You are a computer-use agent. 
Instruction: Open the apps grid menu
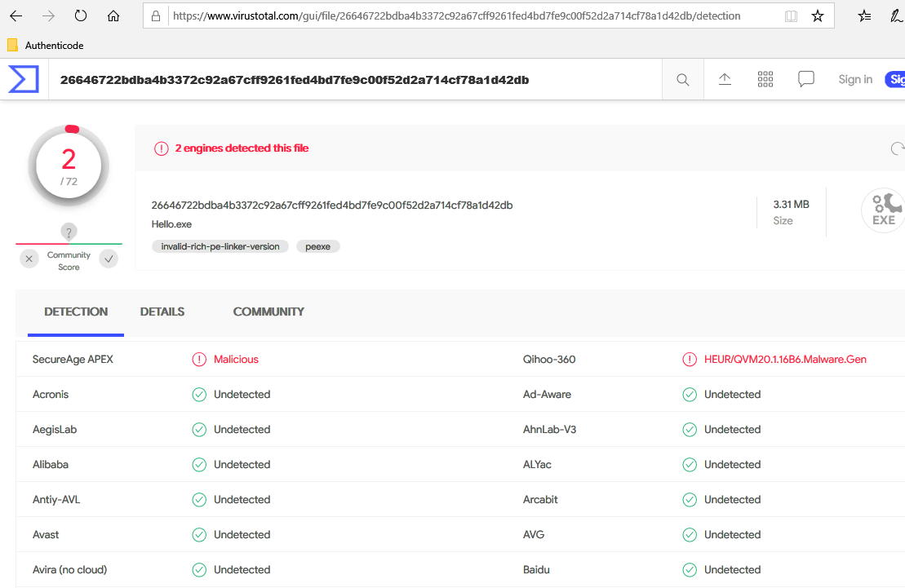coord(765,80)
